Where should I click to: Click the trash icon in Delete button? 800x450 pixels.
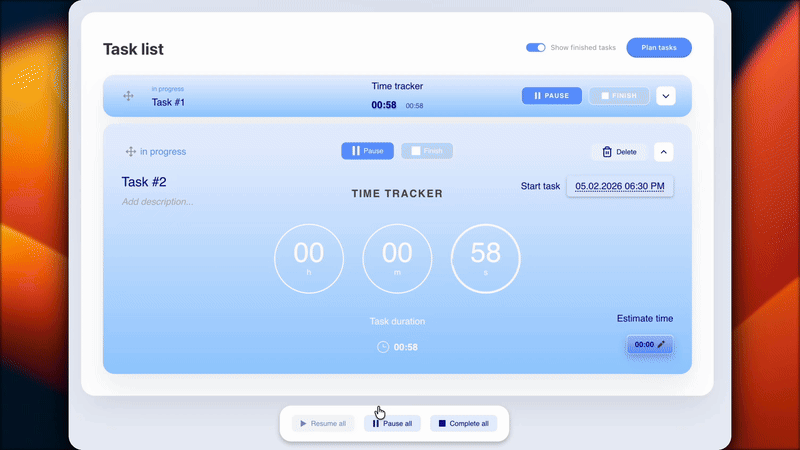[x=606, y=152]
